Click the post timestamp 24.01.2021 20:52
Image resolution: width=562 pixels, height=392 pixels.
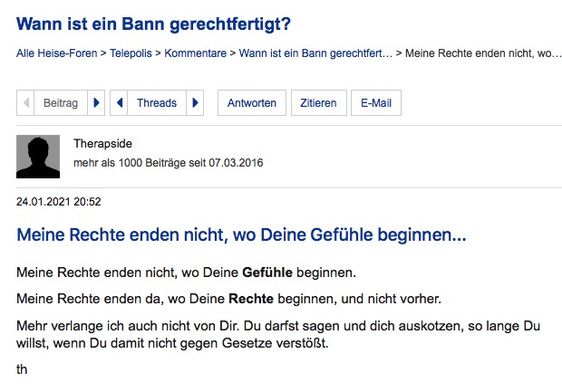(x=59, y=201)
